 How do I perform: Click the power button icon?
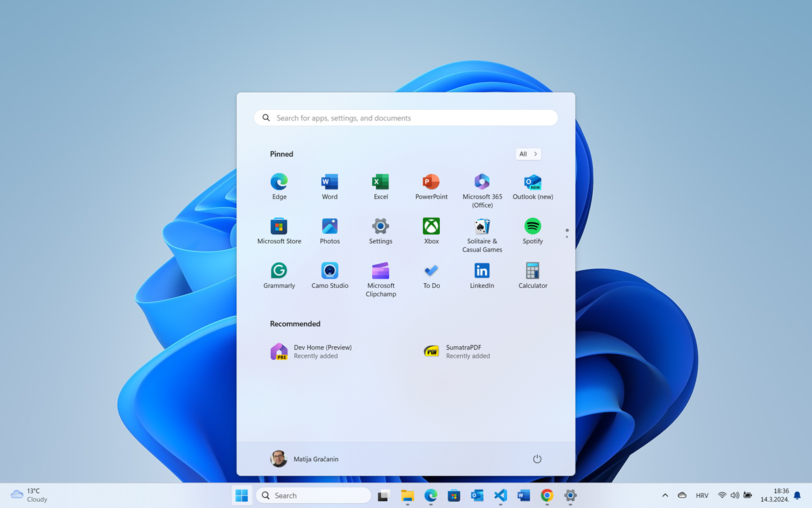click(x=537, y=459)
